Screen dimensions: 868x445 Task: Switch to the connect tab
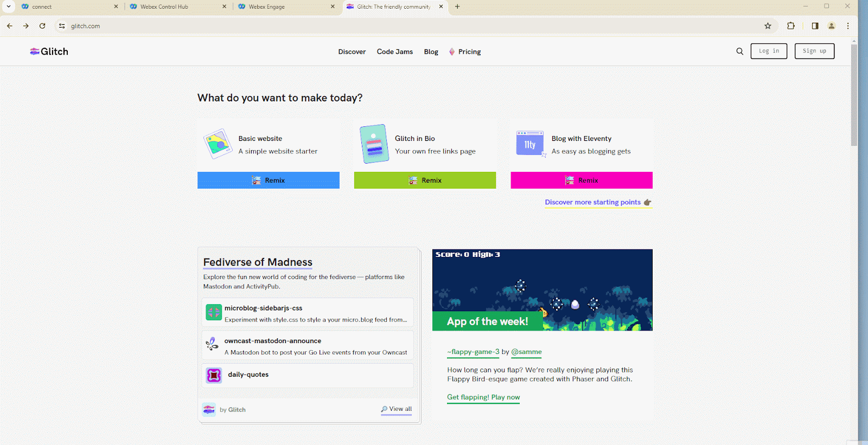coord(69,7)
